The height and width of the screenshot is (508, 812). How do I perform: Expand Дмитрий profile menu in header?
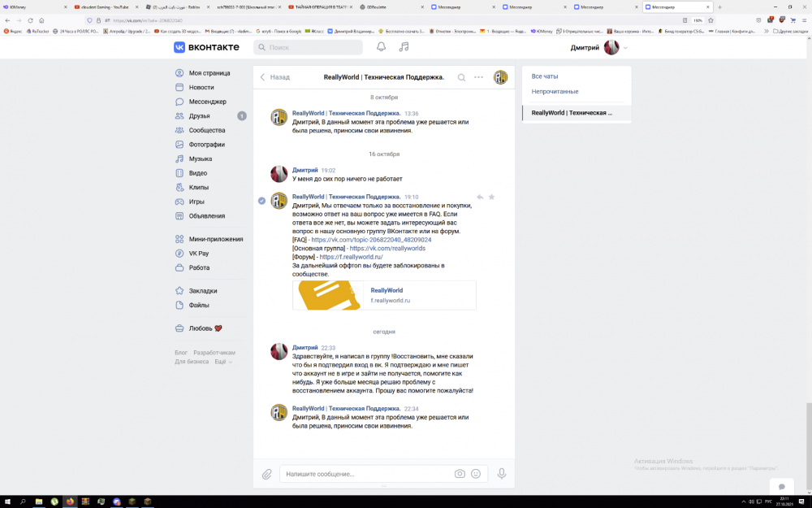[598, 48]
